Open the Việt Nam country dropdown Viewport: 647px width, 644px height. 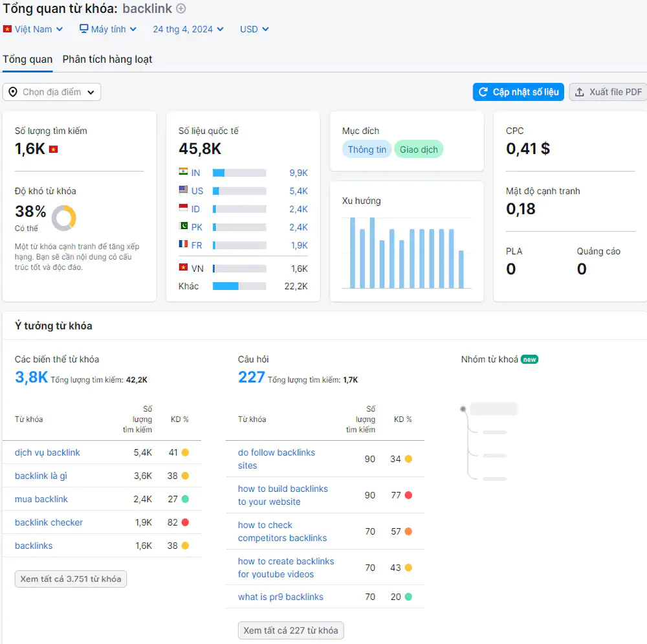point(34,29)
